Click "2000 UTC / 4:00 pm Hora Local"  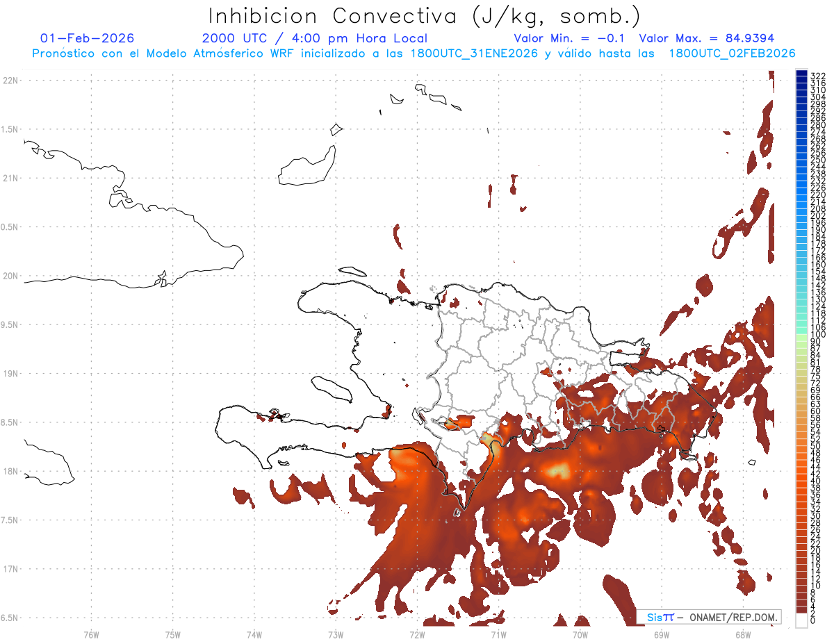tap(315, 38)
